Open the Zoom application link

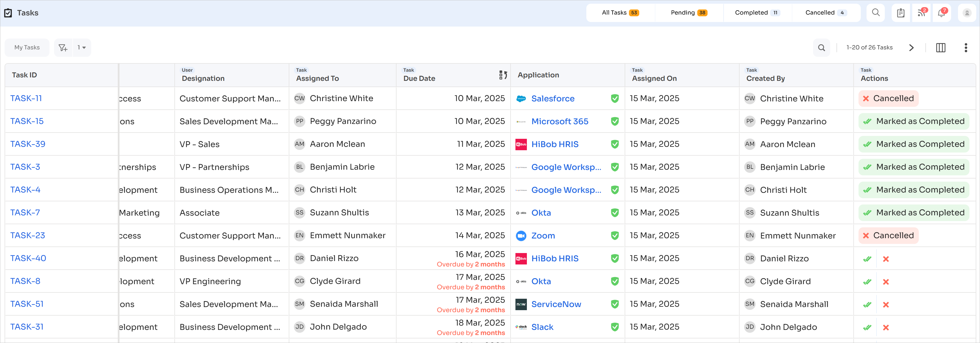click(543, 236)
